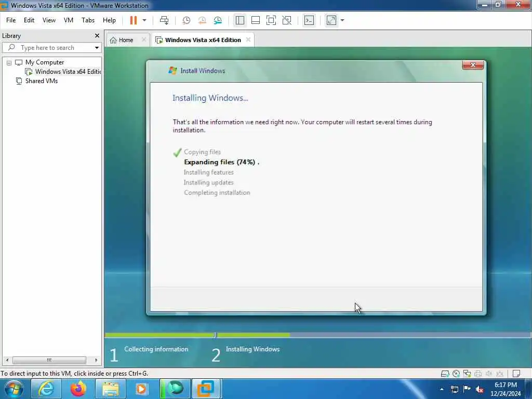Click the library horizontal scrollbar thumb
Image resolution: width=532 pixels, height=399 pixels.
[49, 360]
